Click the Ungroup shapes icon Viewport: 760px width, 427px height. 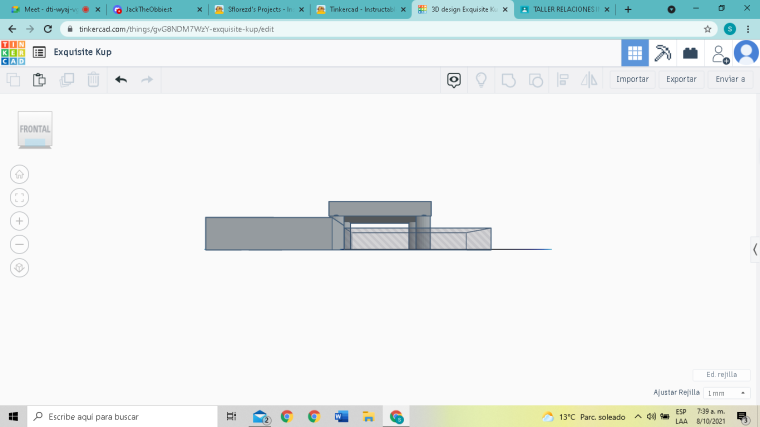pos(536,80)
